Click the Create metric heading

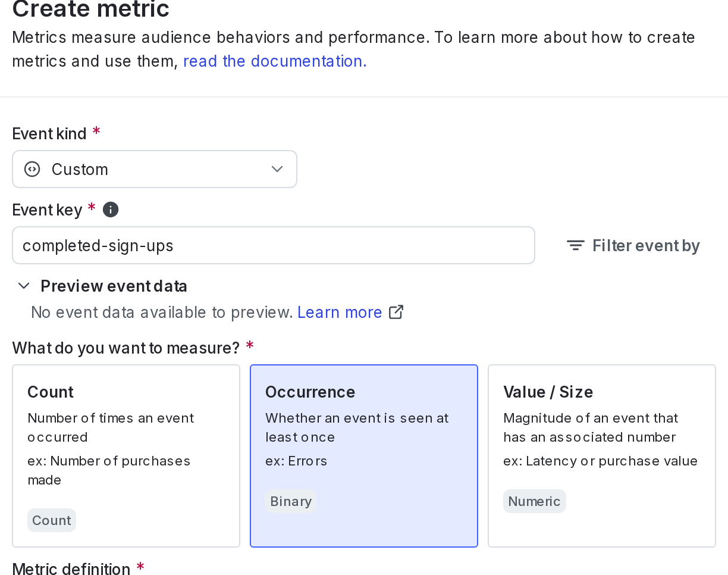point(89,9)
